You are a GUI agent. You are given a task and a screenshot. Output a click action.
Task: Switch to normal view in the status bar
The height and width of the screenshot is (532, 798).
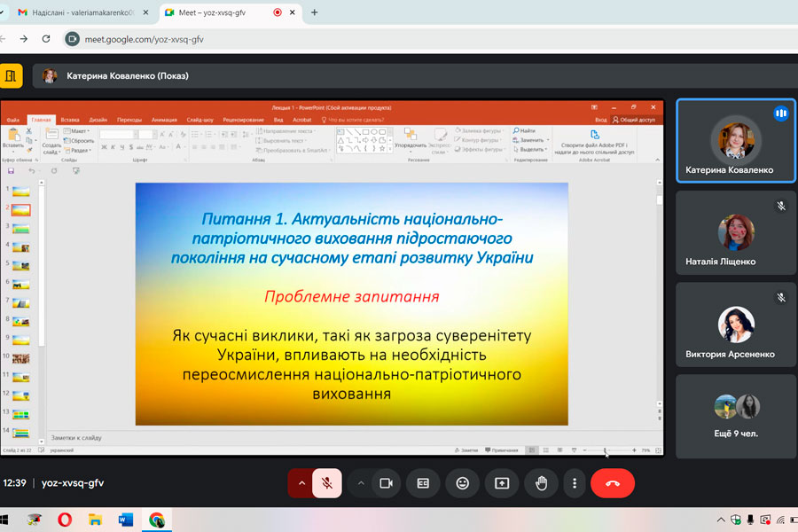click(x=531, y=450)
